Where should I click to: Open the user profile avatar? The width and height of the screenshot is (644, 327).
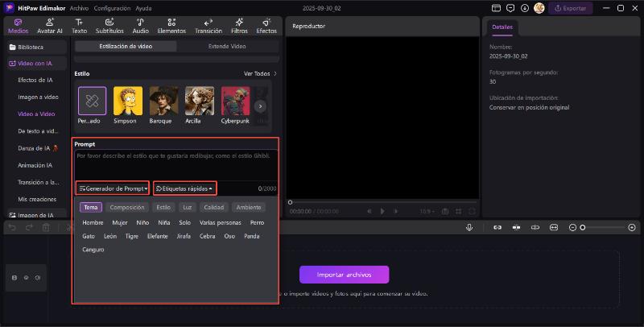pos(539,8)
